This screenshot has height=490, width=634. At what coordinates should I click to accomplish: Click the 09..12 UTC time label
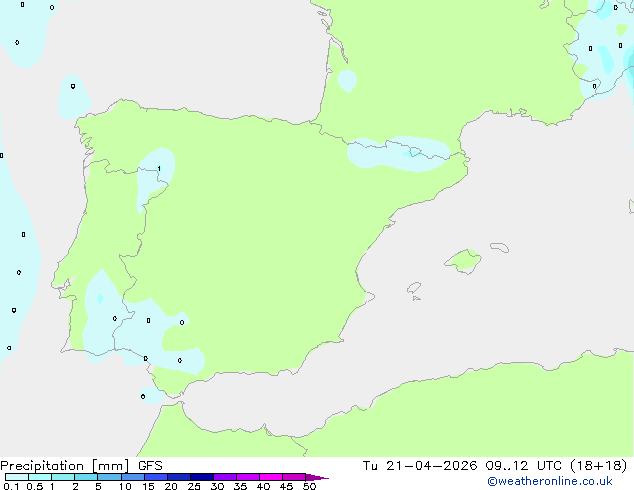pos(524,466)
